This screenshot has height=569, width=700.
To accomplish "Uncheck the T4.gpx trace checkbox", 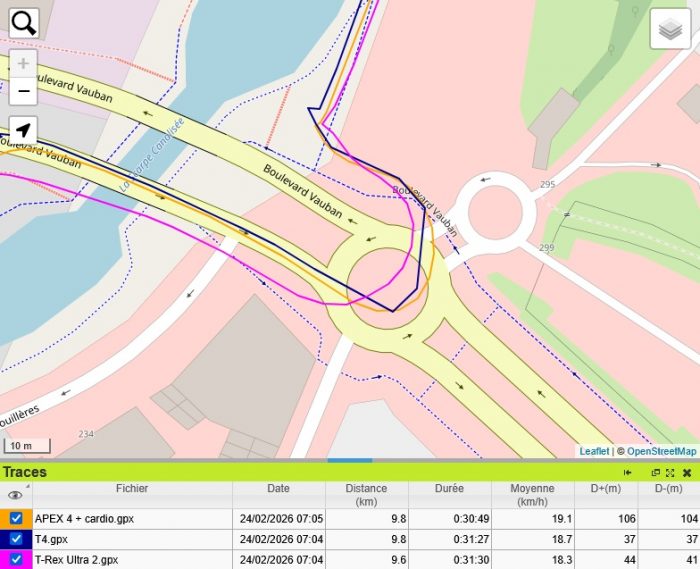I will (16, 539).
